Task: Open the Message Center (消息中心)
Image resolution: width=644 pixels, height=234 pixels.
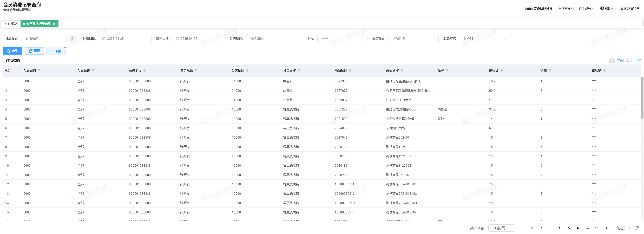Action: [x=587, y=9]
